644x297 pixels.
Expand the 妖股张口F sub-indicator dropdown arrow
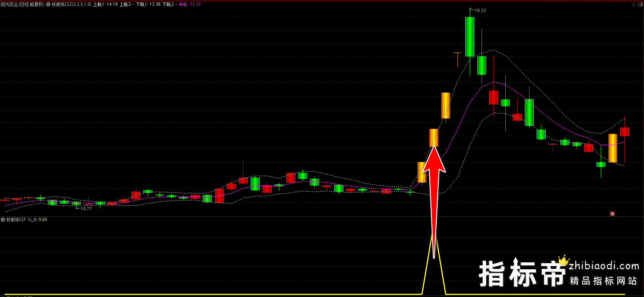tap(3, 220)
